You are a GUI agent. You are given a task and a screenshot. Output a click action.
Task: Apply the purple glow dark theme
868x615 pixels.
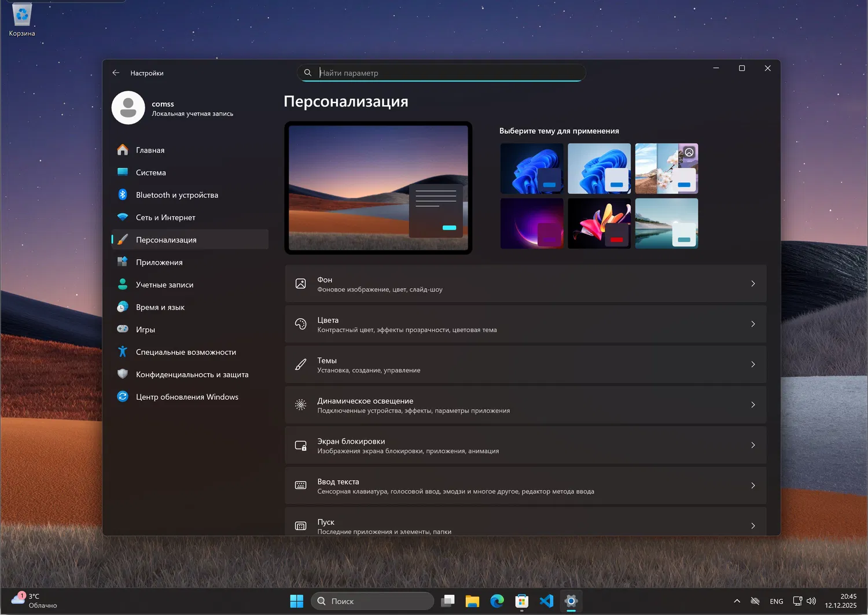pyautogui.click(x=532, y=223)
